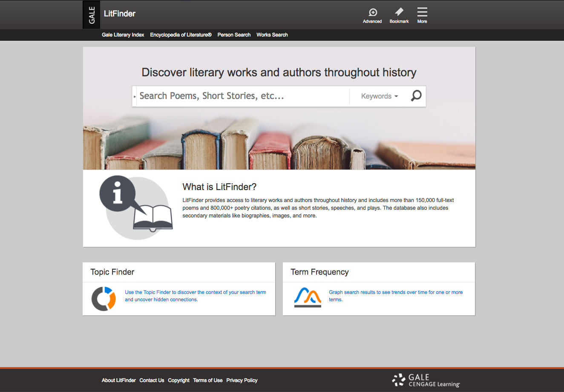Open Privacy Policy footer link
The width and height of the screenshot is (564, 392).
click(x=242, y=380)
